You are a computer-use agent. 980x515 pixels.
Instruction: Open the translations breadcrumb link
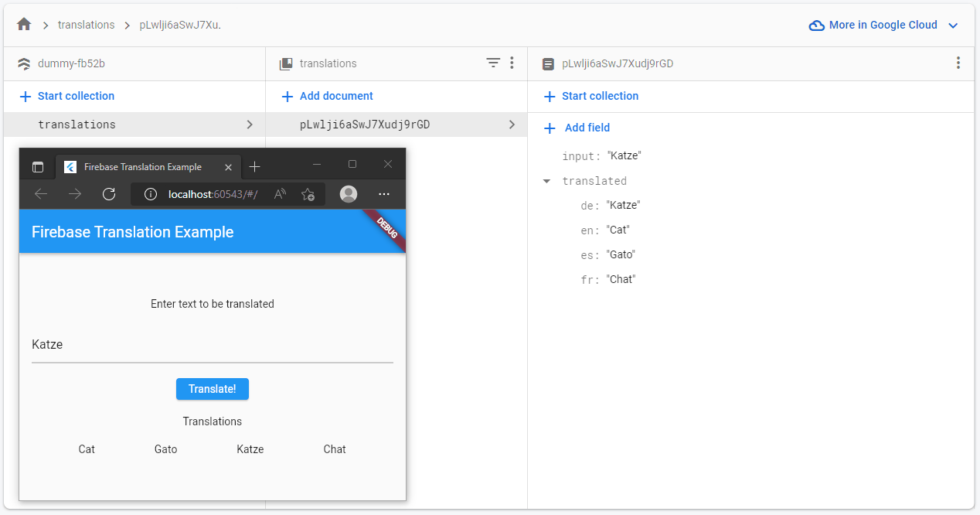(86, 25)
